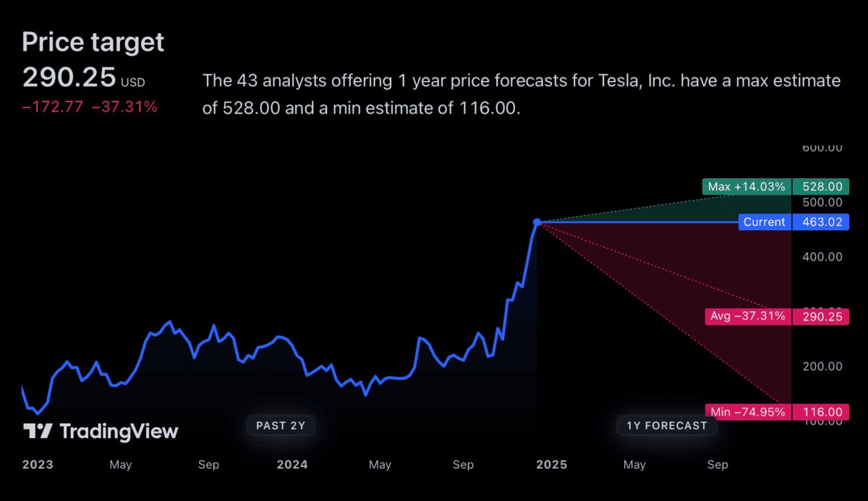Click the 528.00 max price tag
This screenshot has width=868, height=501.
point(821,187)
